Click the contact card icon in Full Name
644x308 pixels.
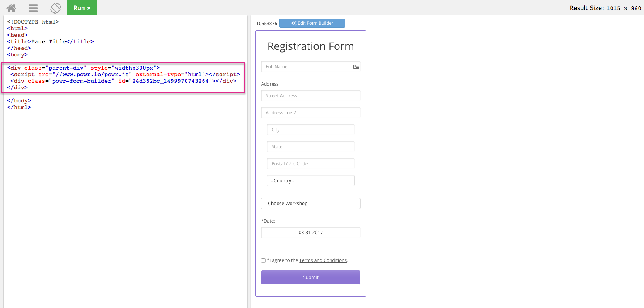356,67
